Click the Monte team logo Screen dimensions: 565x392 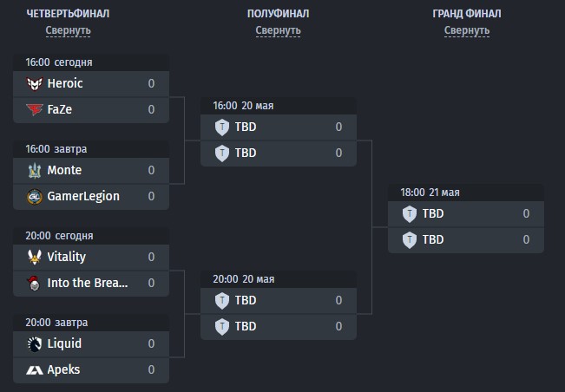(35, 170)
